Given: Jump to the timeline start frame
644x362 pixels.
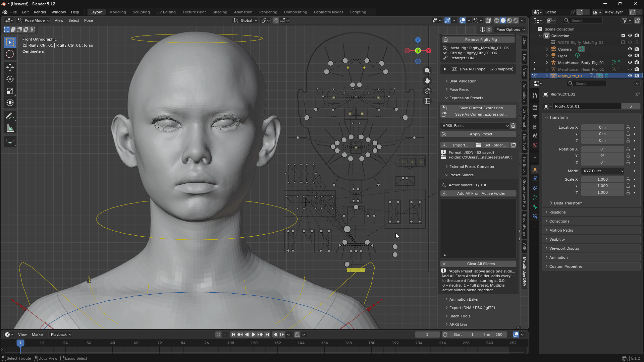Looking at the screenshot, I should (233, 335).
